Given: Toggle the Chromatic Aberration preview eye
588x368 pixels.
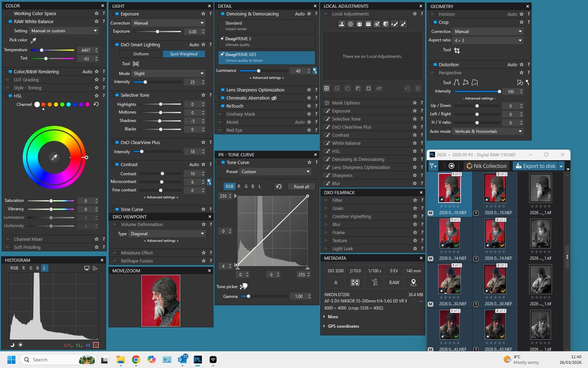Looking at the screenshot, I should coord(274,98).
